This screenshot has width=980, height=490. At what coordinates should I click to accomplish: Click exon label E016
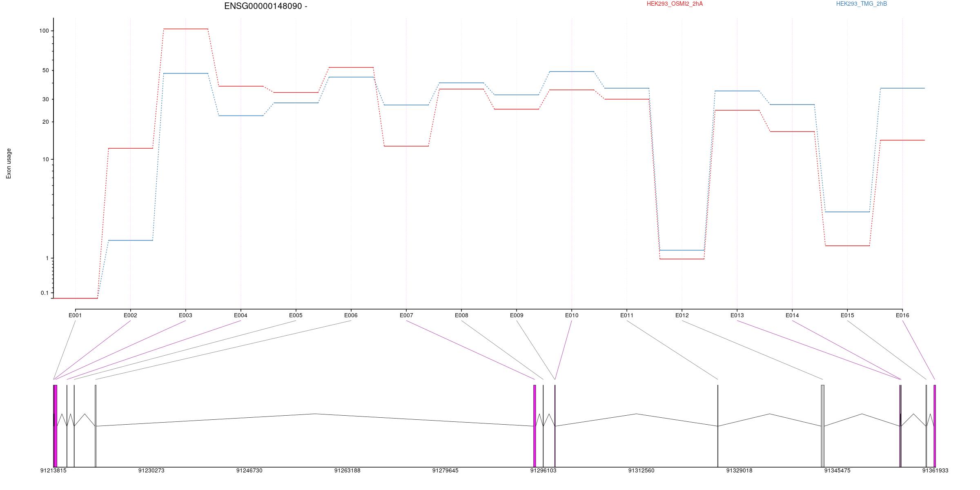902,315
